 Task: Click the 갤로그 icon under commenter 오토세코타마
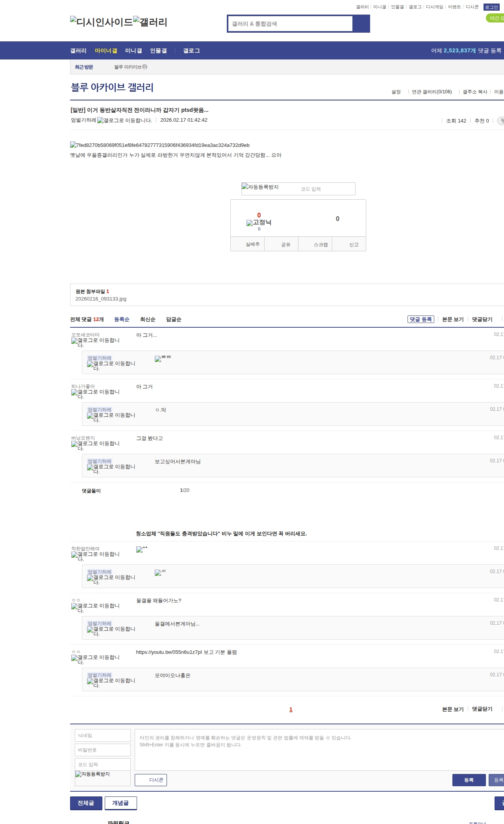[95, 342]
